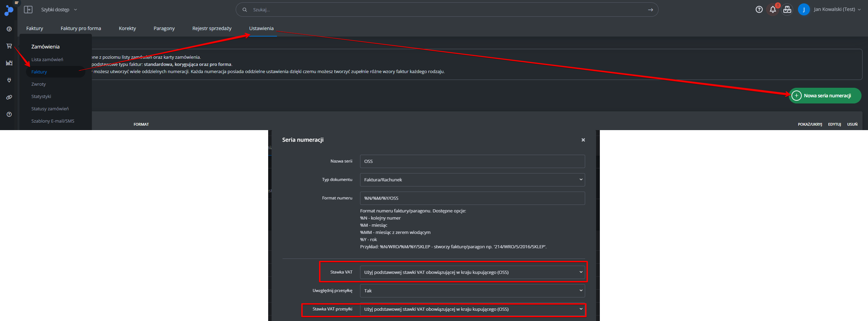
Task: Select Zwroty in the Zamówienia menu
Action: click(39, 84)
